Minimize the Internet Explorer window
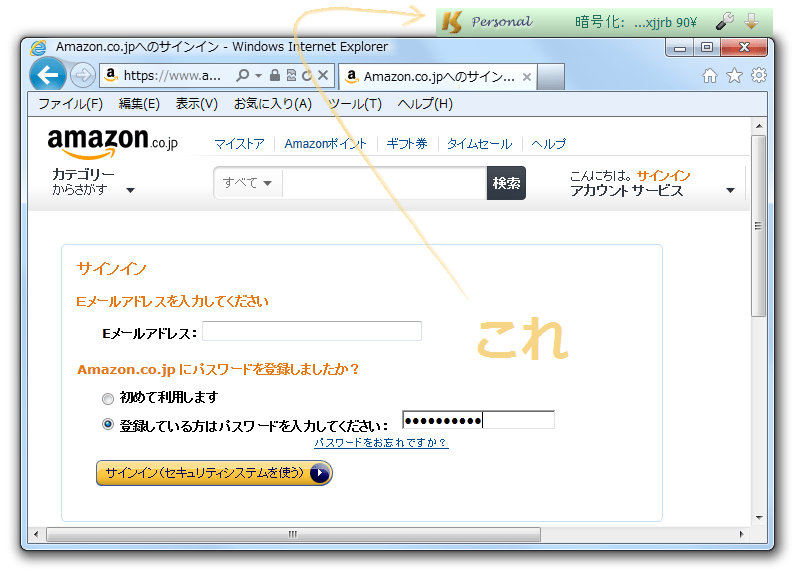798x574 pixels. point(680,48)
